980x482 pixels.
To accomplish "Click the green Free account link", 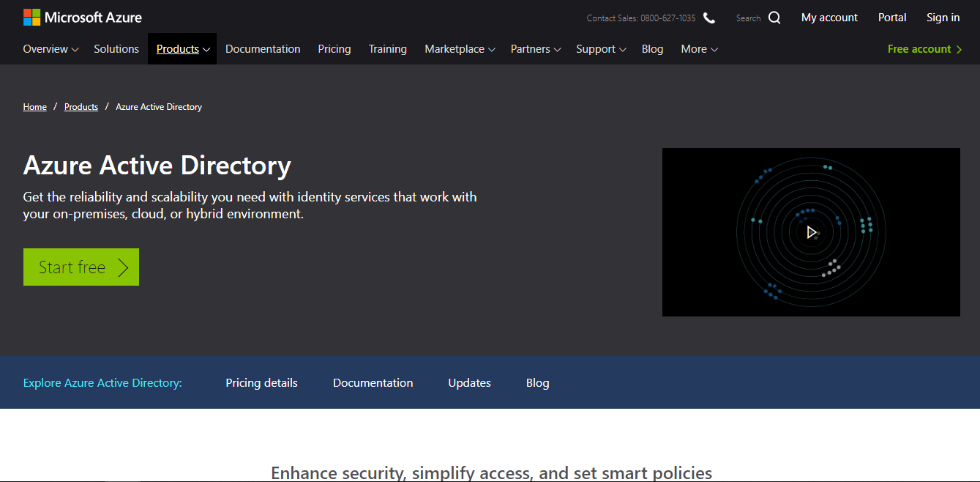I will coord(919,49).
